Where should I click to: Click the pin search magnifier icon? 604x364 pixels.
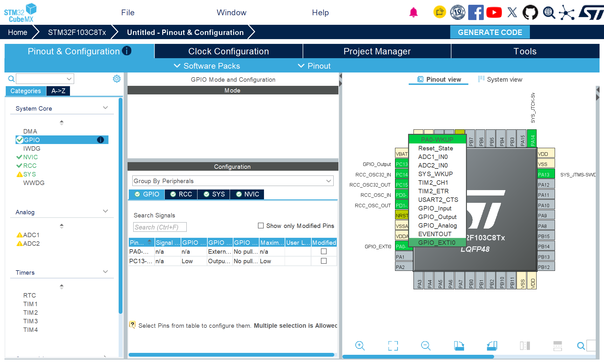point(581,346)
